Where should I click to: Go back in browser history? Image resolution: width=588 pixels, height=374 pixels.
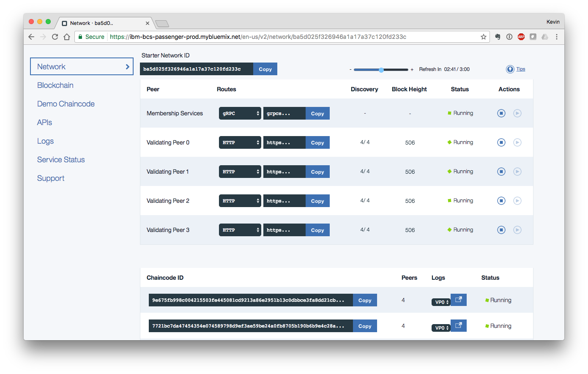point(31,37)
